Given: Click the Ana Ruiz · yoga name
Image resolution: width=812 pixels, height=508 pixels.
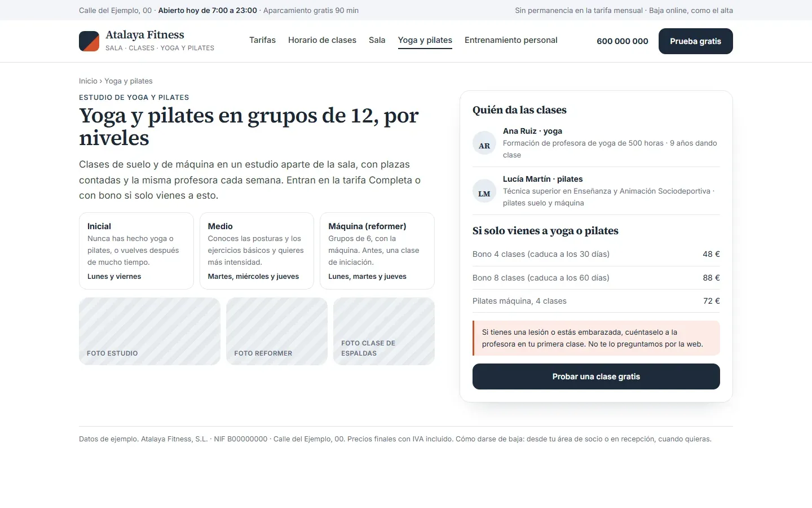Looking at the screenshot, I should click(x=532, y=131).
